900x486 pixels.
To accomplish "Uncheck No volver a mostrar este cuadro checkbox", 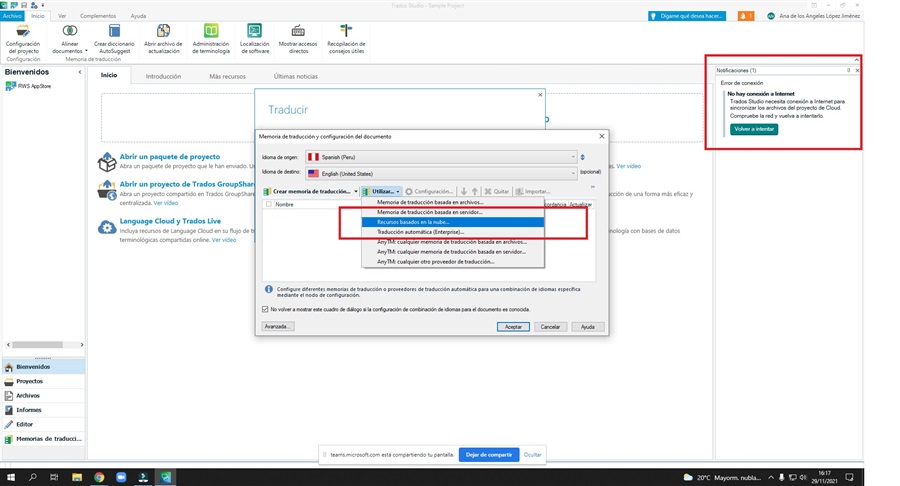I will pyautogui.click(x=265, y=309).
